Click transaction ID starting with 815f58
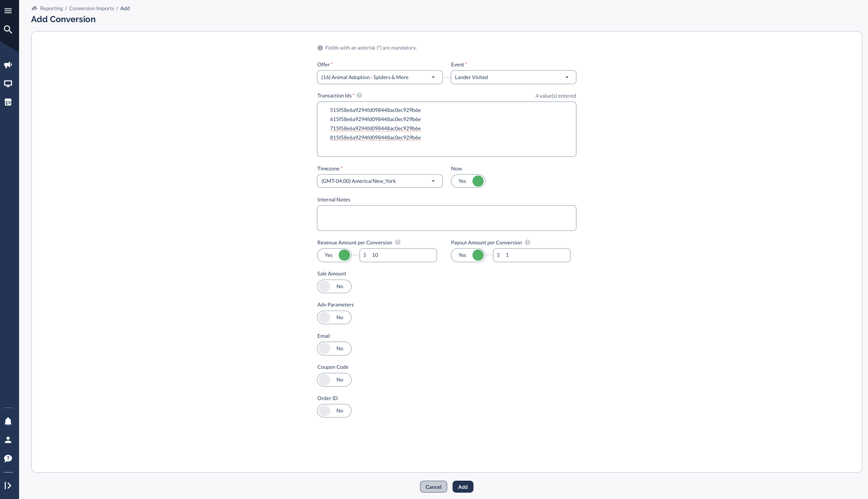This screenshot has height=499, width=868. (375, 137)
